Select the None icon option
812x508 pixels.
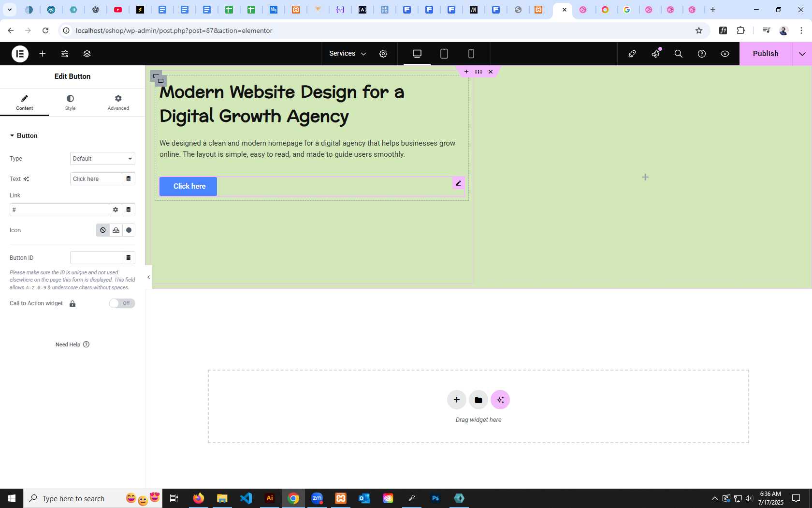(103, 230)
